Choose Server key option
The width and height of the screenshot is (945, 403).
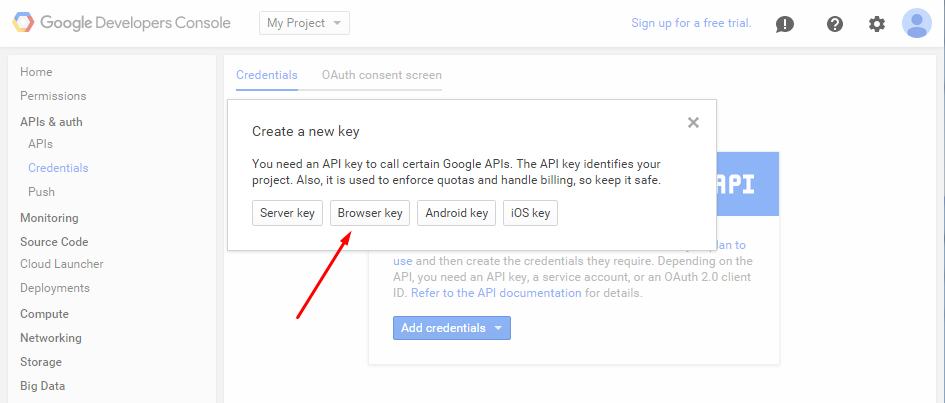287,213
